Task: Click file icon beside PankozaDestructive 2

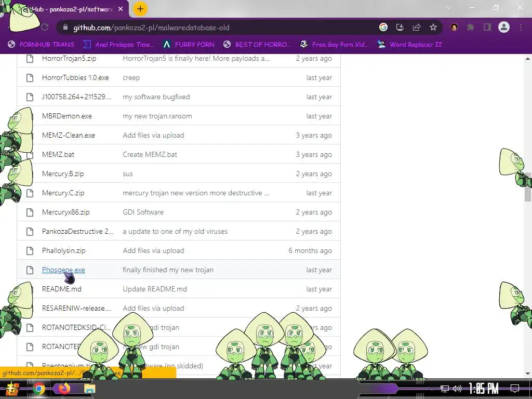Action: tap(30, 231)
